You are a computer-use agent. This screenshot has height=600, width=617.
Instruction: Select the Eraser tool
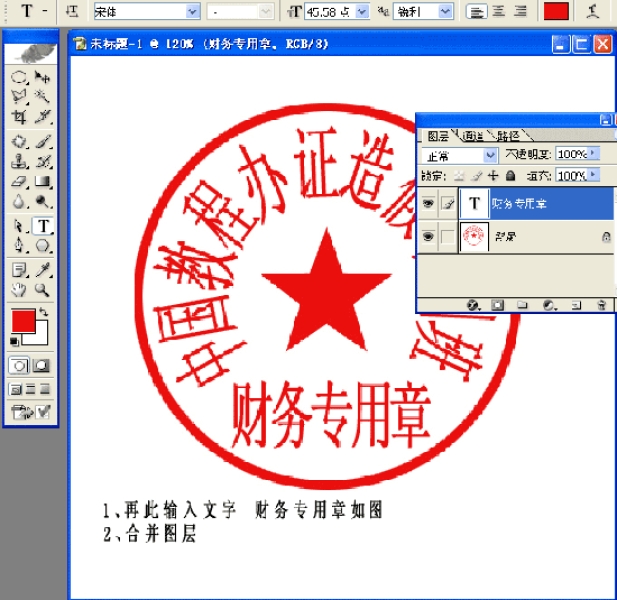(x=18, y=181)
